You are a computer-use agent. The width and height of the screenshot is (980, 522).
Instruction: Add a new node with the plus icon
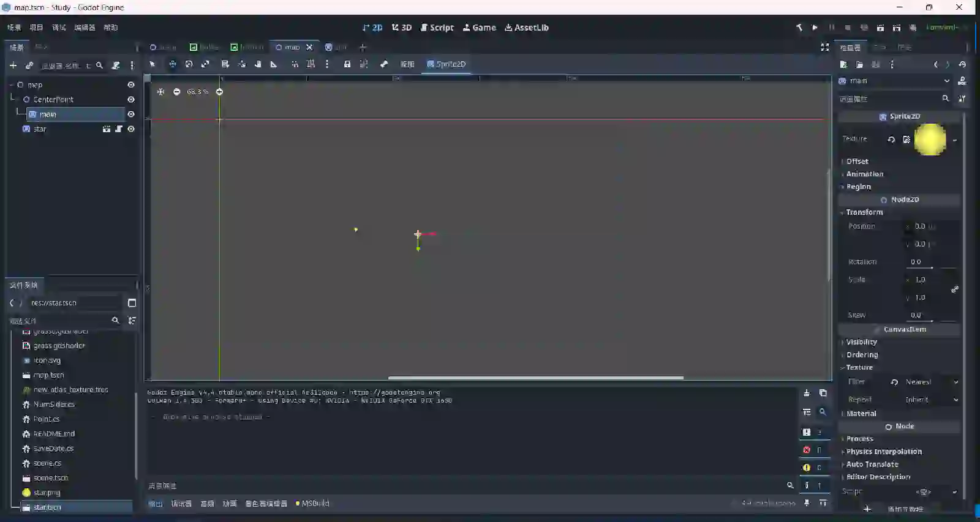pos(13,65)
